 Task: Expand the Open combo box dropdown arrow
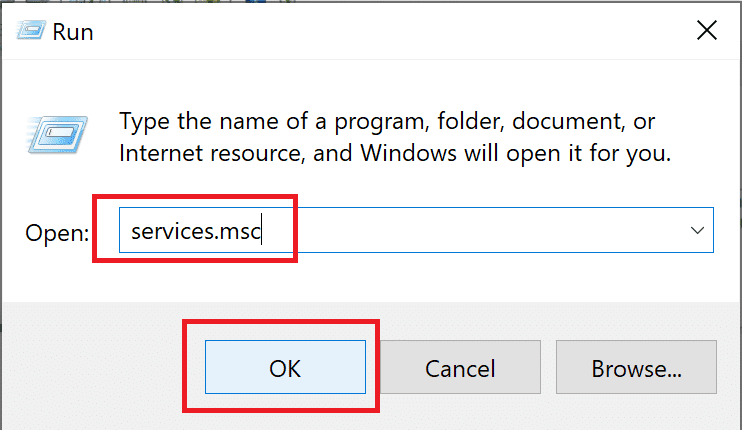pos(697,231)
